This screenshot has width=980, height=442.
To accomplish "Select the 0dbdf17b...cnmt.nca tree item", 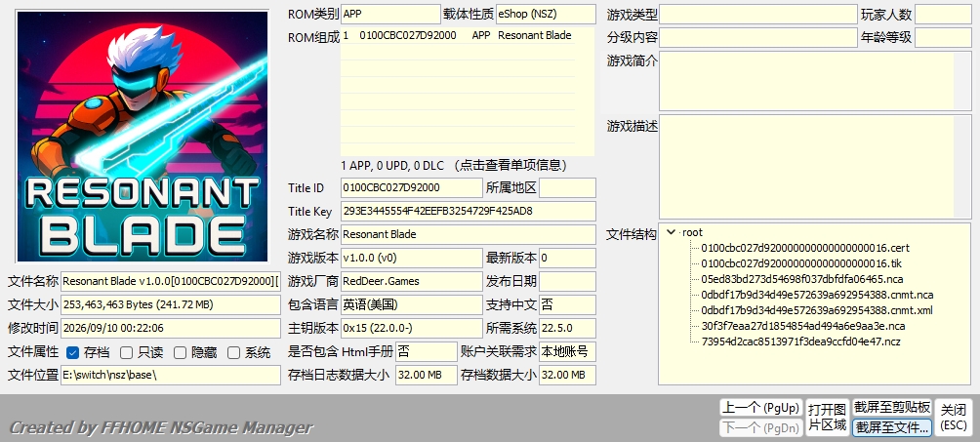I will 818,295.
